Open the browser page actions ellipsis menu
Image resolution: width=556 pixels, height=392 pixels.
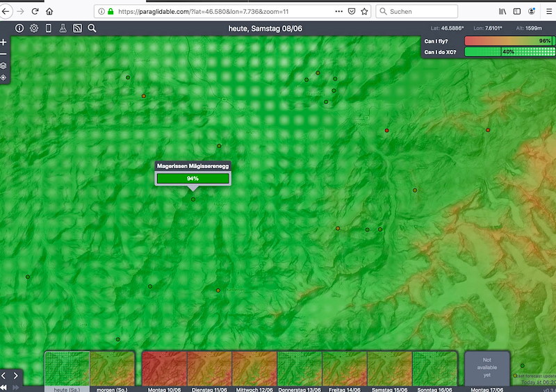click(338, 11)
